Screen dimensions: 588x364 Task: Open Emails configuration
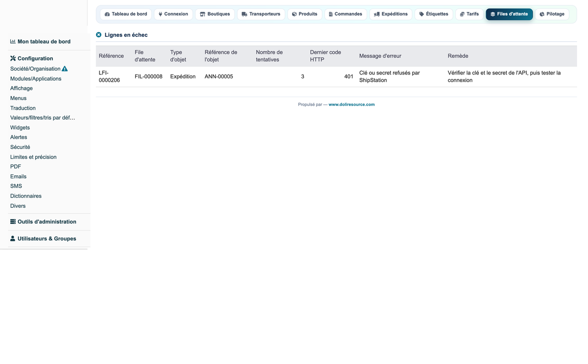coord(19,176)
